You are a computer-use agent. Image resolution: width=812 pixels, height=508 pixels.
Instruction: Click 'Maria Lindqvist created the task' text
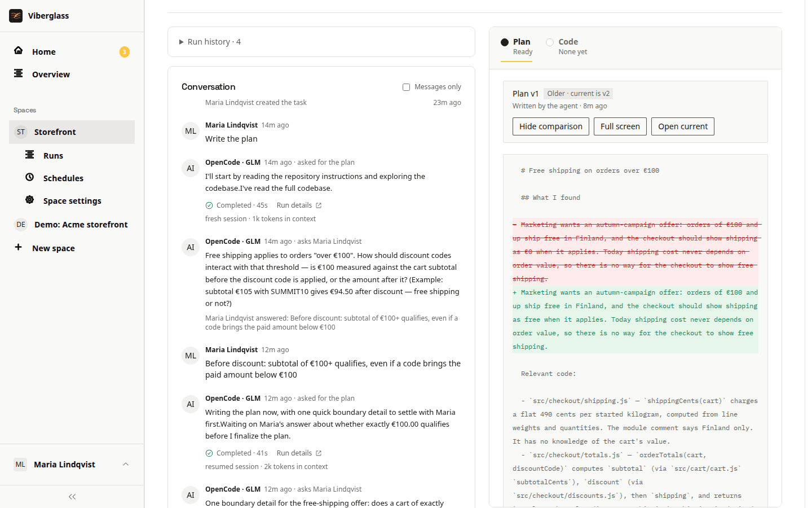[x=256, y=103]
